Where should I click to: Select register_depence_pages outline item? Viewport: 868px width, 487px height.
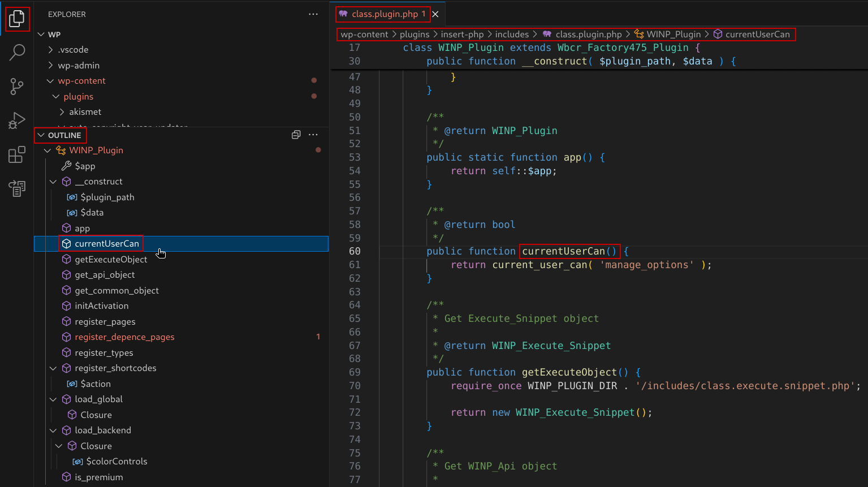click(124, 337)
